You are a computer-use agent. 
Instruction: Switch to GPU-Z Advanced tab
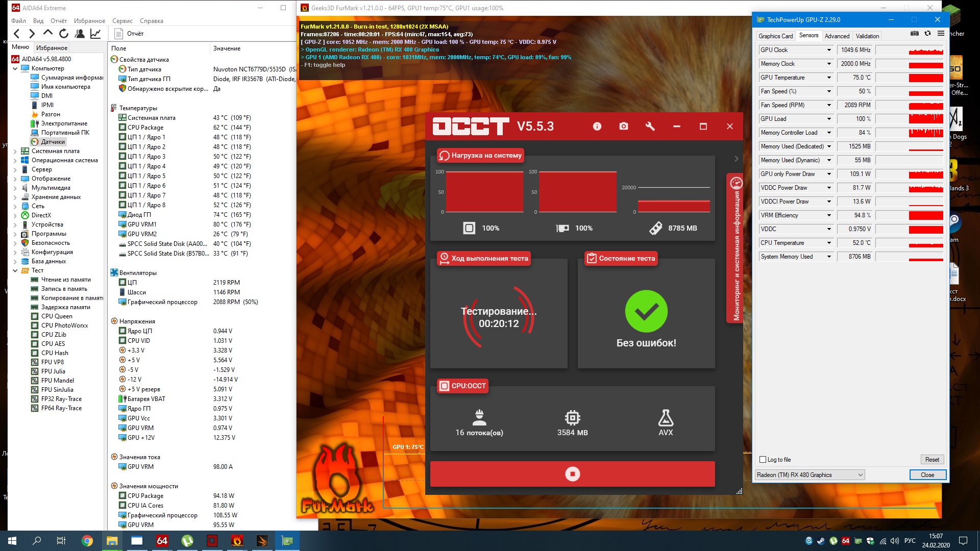[837, 36]
